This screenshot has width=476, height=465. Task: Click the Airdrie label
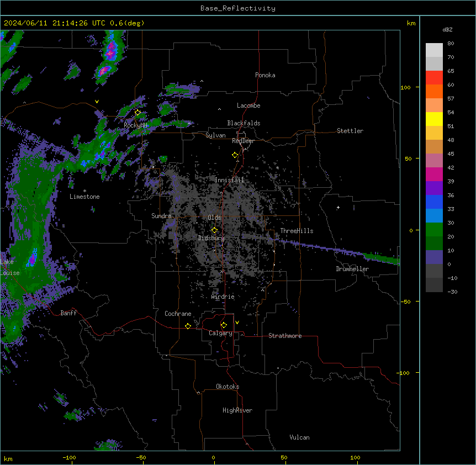(223, 297)
